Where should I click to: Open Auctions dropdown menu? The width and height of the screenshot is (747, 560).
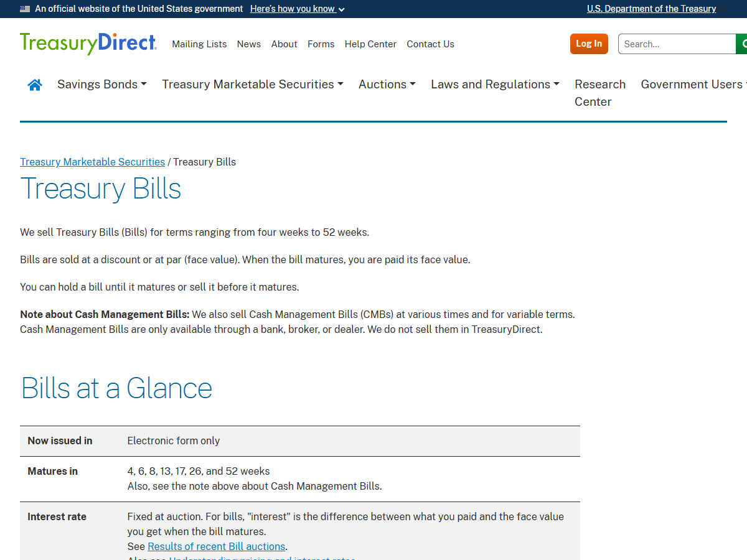pos(387,84)
